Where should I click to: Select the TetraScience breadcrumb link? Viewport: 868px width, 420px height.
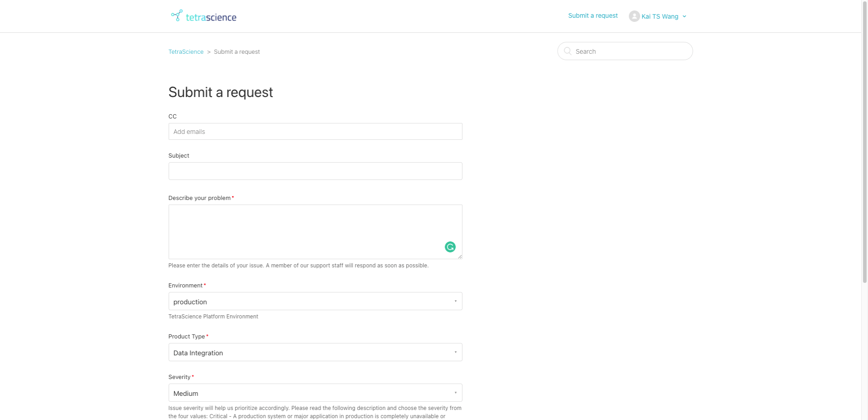pos(185,51)
